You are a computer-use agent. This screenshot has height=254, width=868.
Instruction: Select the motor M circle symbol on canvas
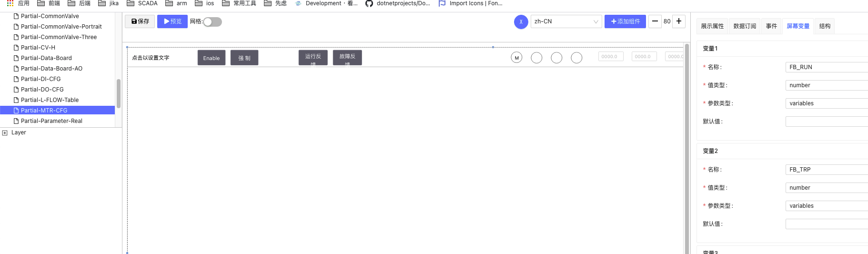(x=516, y=58)
